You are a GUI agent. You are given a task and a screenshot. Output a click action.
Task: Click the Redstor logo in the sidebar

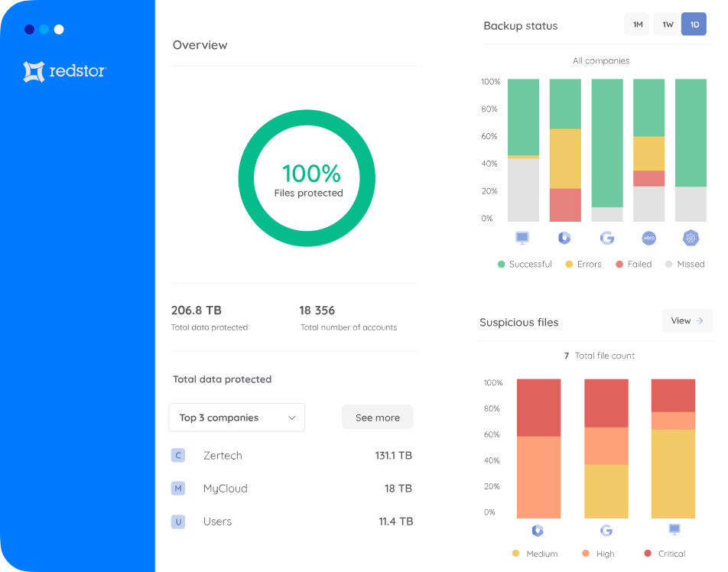coord(64,71)
